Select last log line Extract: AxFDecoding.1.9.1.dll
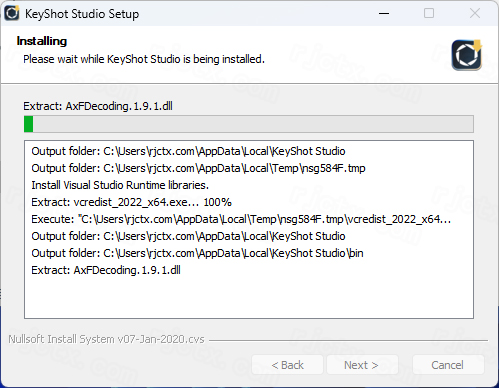499x388 pixels. click(106, 270)
